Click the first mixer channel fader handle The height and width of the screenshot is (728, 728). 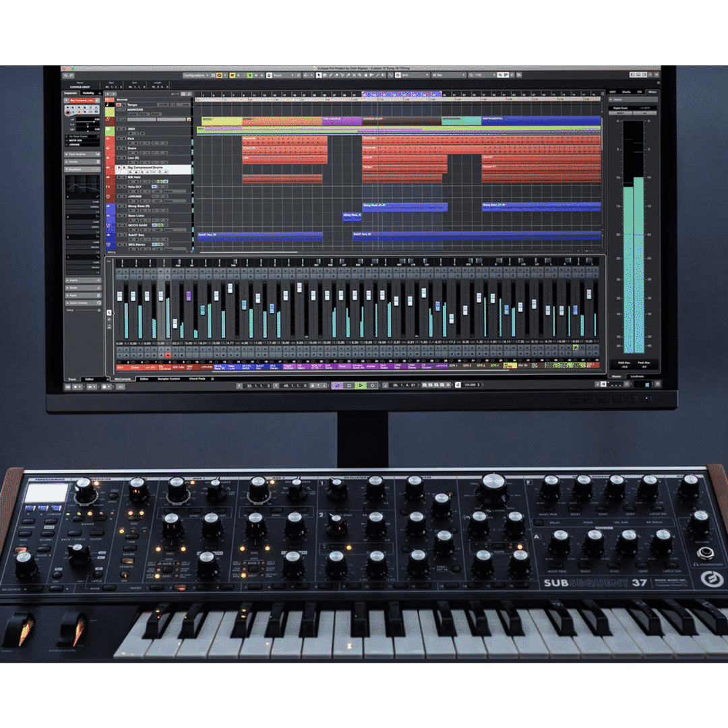point(120,296)
